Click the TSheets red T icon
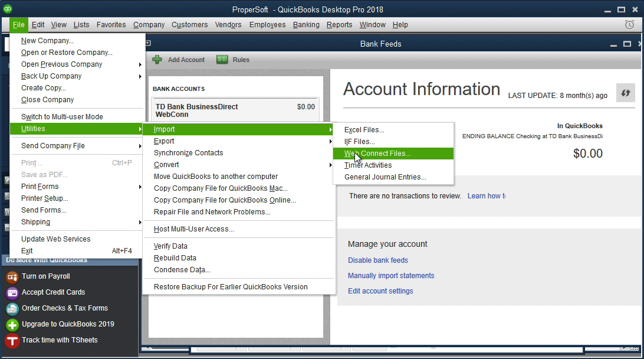The width and height of the screenshot is (644, 359). 12,341
